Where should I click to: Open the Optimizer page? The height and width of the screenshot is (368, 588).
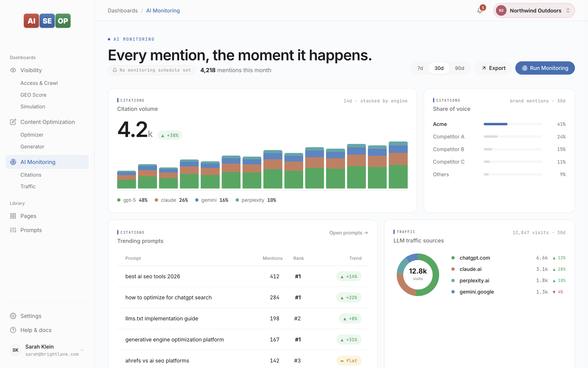(32, 135)
